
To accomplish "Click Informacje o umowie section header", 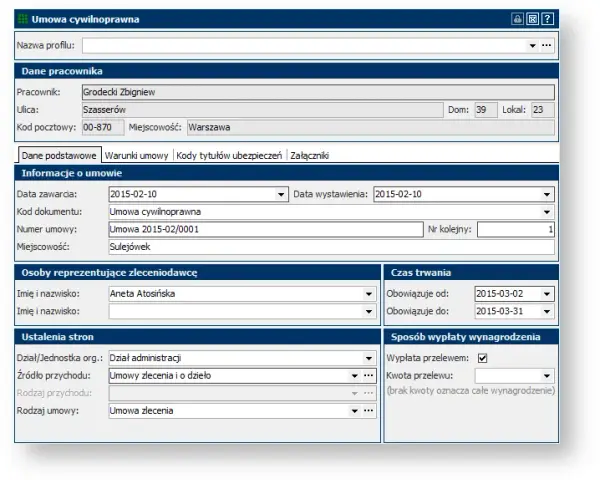I will point(286,173).
